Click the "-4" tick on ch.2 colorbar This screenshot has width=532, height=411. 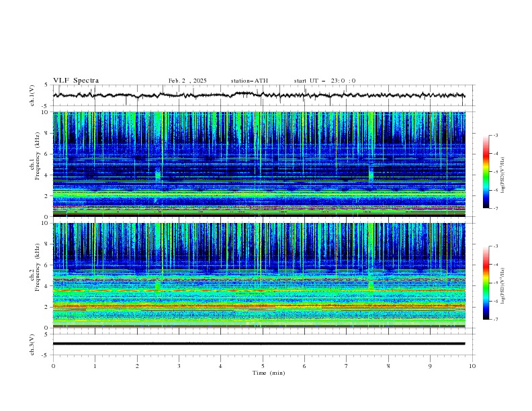[x=496, y=265]
